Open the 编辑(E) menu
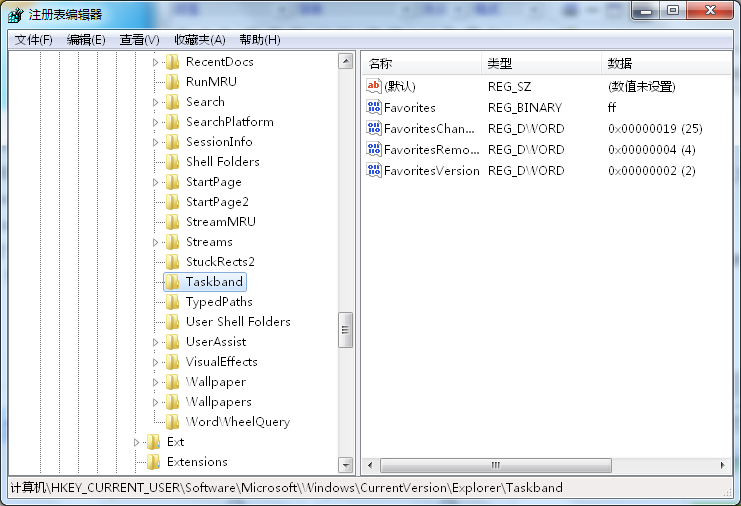 click(x=86, y=40)
